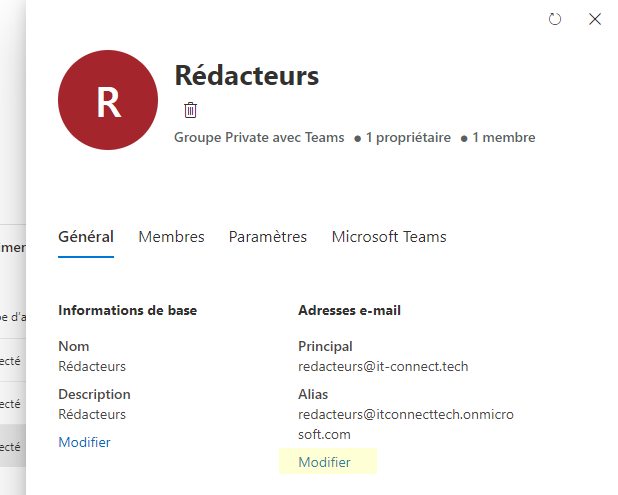The width and height of the screenshot is (618, 495).
Task: Click the "1 membre" label
Action: point(503,138)
